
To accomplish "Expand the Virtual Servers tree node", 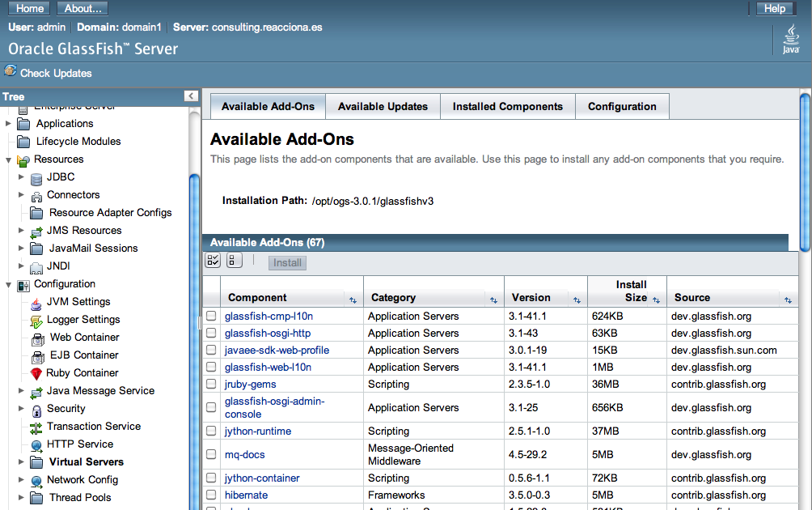I will click(x=21, y=461).
